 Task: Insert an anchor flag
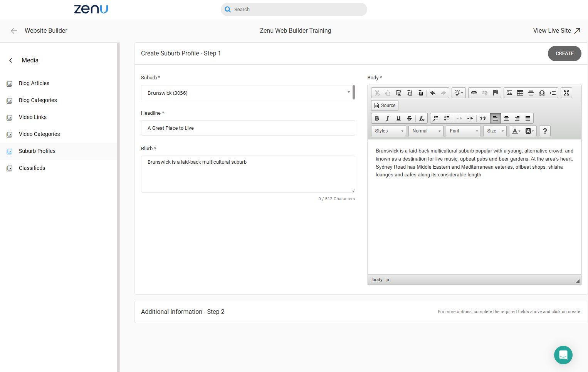(496, 93)
